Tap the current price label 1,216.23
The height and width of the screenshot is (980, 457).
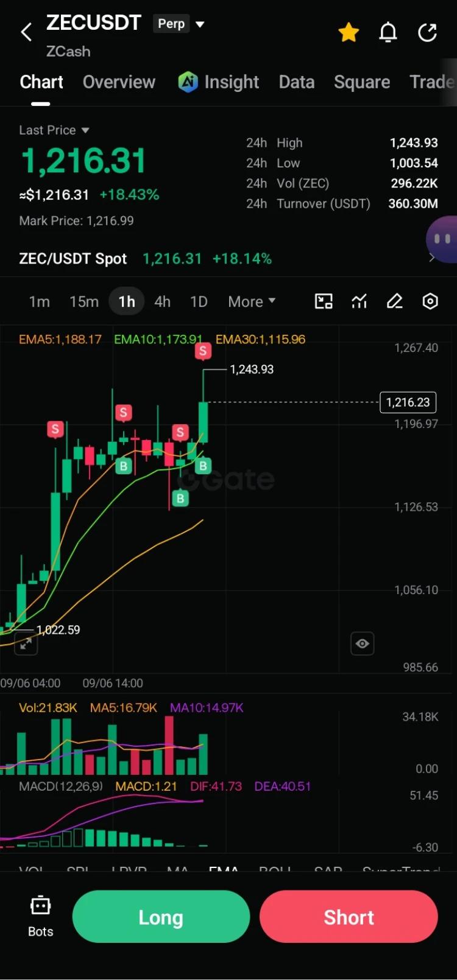408,402
